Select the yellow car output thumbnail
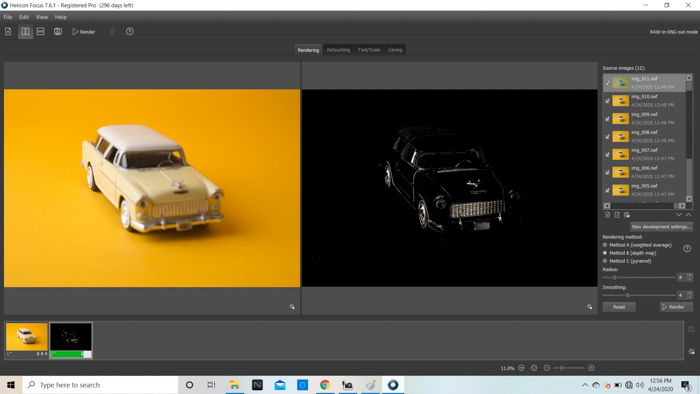 click(x=27, y=337)
